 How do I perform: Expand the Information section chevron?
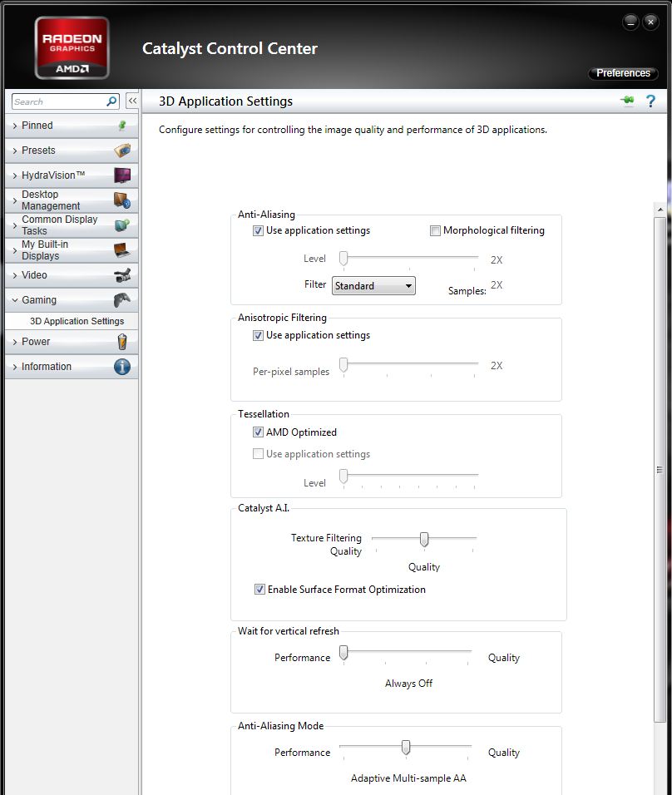click(15, 367)
